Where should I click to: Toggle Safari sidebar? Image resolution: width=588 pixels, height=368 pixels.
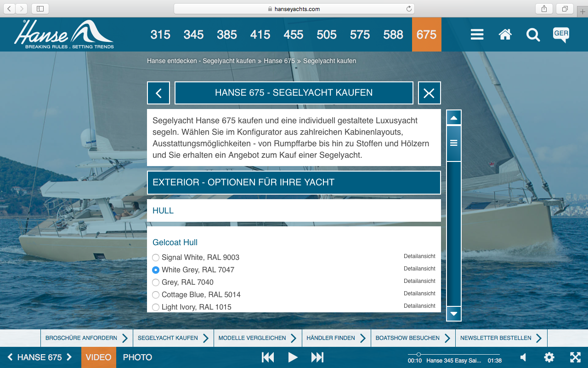(x=40, y=9)
